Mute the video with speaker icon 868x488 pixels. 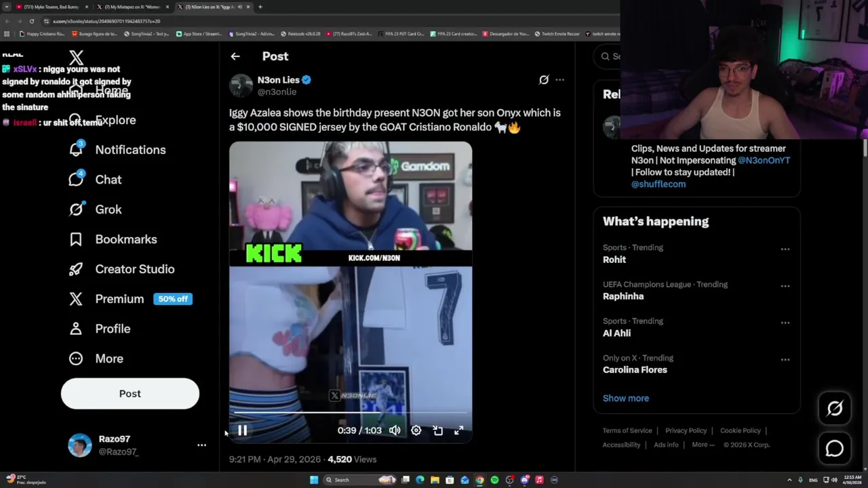(x=395, y=430)
